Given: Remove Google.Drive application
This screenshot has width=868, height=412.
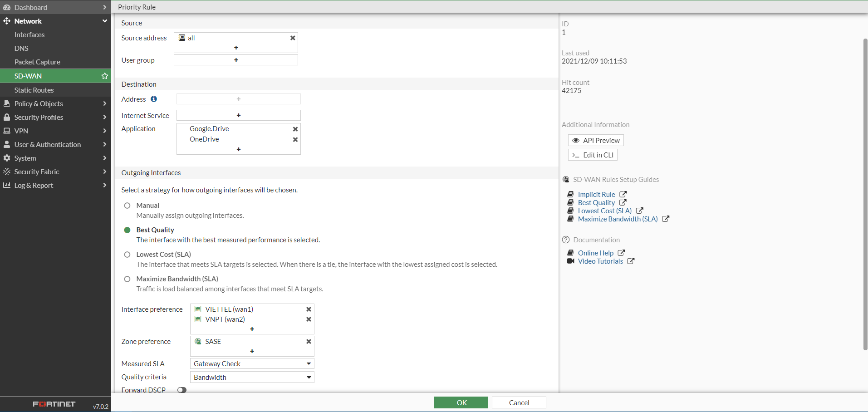Looking at the screenshot, I should 295,129.
